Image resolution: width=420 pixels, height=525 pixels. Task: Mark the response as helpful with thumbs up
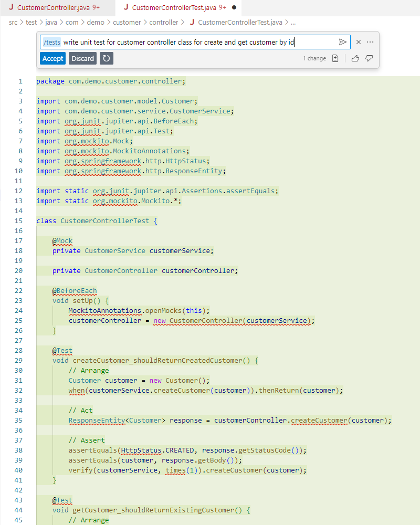point(355,58)
